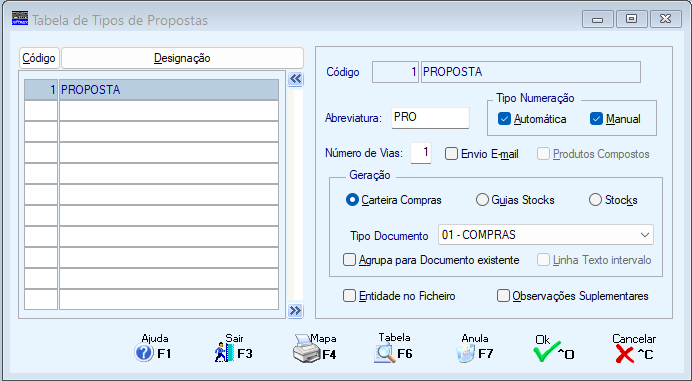Select the Carteira Compras radio option
This screenshot has width=692, height=381.
click(x=352, y=200)
